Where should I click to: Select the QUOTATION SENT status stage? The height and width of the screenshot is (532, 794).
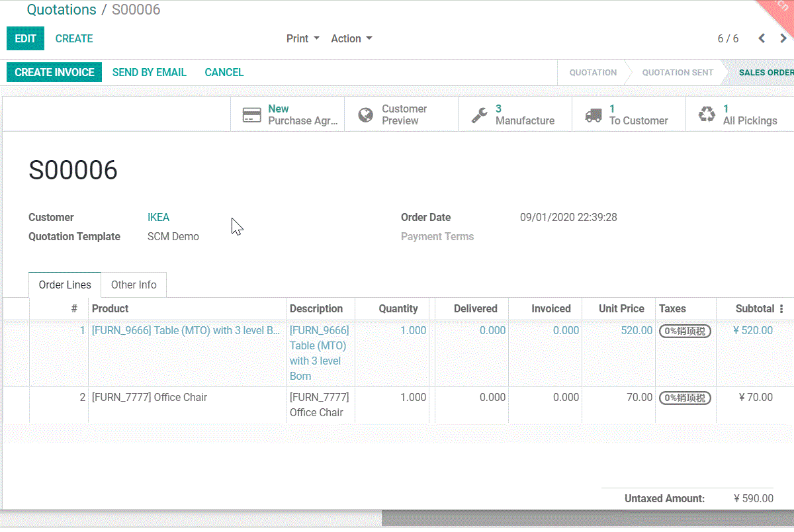(678, 72)
